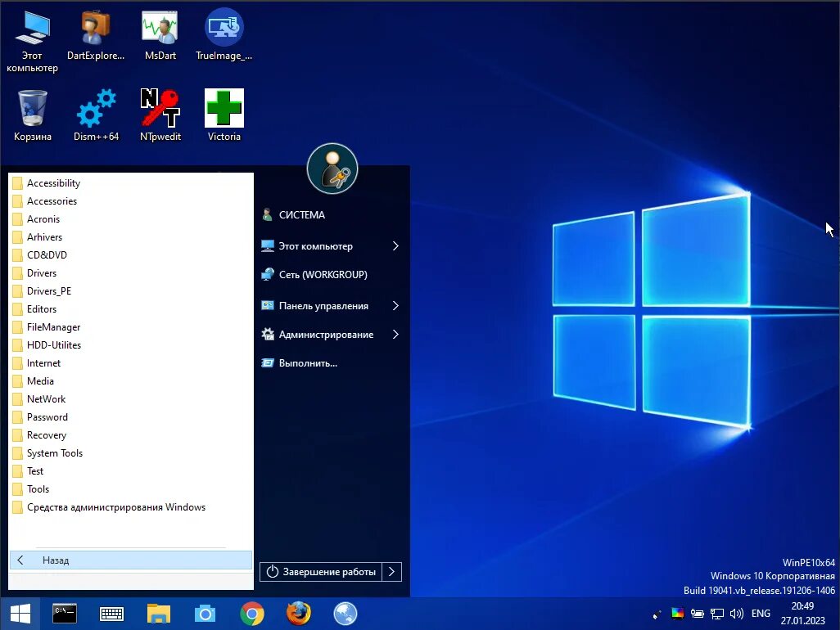This screenshot has width=840, height=630.
Task: Click the volume speaker tray icon
Action: click(x=737, y=614)
